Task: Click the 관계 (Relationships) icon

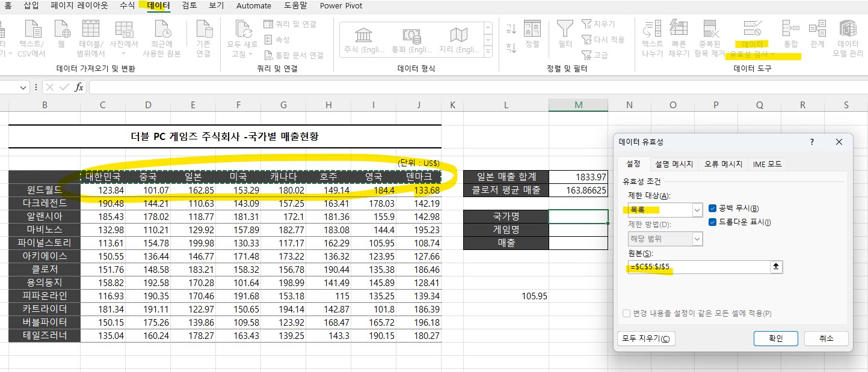Action: click(817, 28)
